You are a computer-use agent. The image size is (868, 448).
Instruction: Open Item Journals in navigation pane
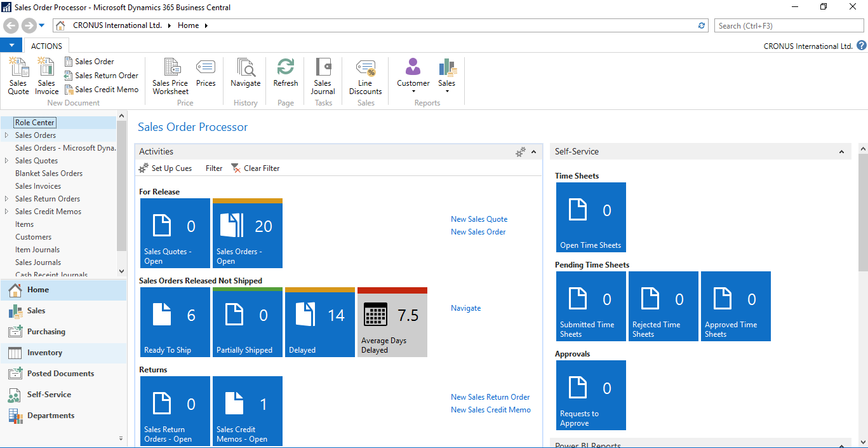[x=37, y=250]
